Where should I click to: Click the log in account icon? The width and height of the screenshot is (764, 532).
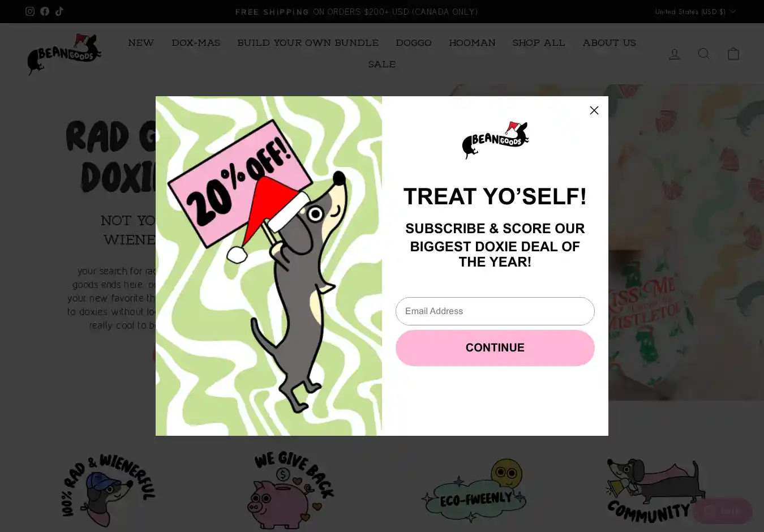[675, 54]
